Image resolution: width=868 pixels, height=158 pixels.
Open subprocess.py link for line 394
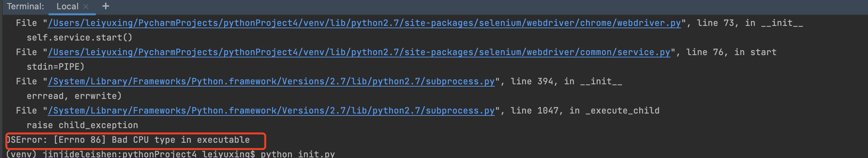pyautogui.click(x=271, y=82)
